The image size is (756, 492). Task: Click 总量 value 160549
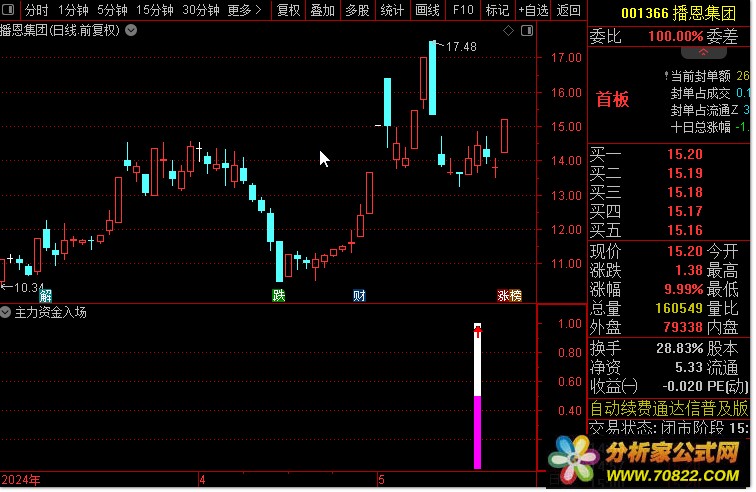pos(679,308)
